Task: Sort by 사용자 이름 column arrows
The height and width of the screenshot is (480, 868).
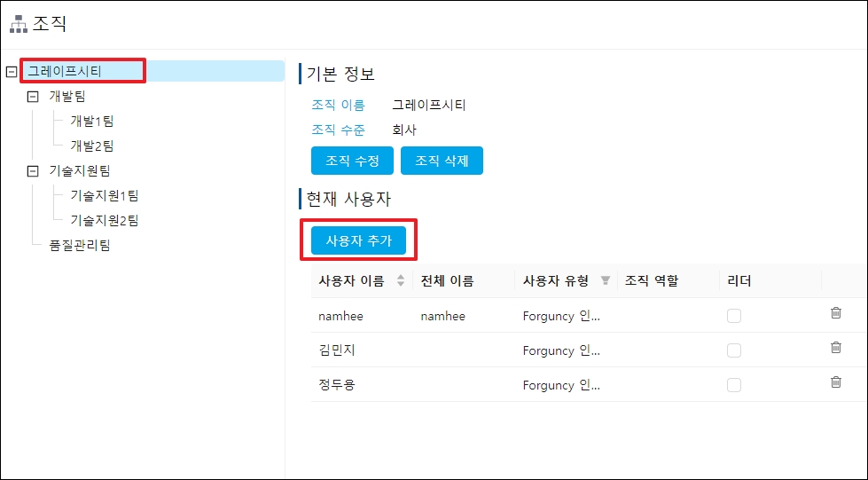Action: tap(400, 281)
